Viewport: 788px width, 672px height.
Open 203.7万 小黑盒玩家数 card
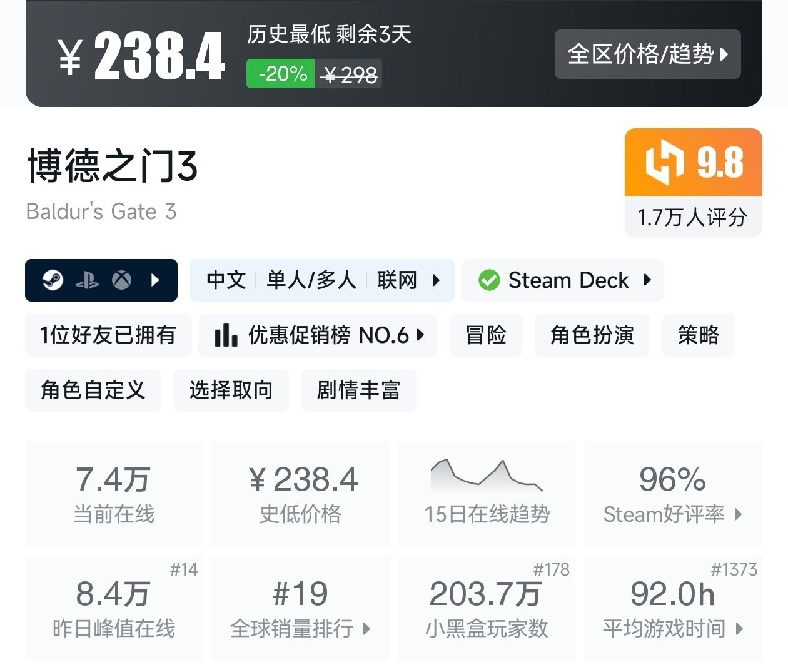coord(487,608)
